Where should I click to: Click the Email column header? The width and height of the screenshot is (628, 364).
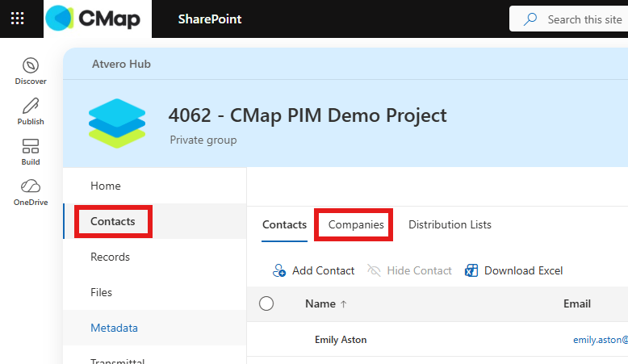(576, 304)
